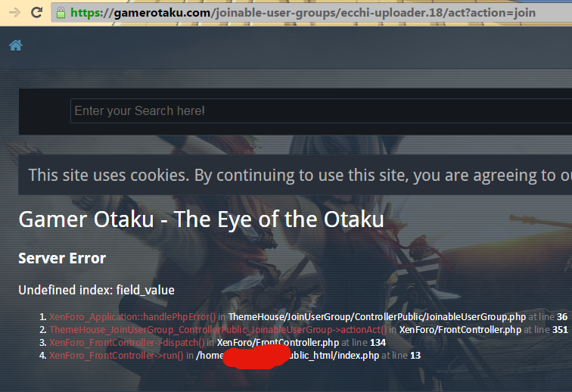Viewport: 572px width, 392px height.
Task: Select XenForo_FrontController->dispatch() trace entry
Action: (x=127, y=342)
